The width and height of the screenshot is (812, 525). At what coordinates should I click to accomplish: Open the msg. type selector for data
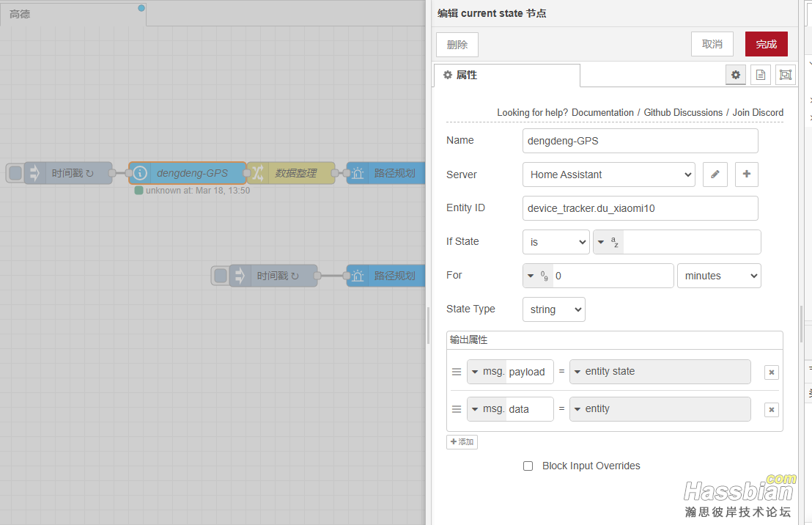tap(487, 409)
